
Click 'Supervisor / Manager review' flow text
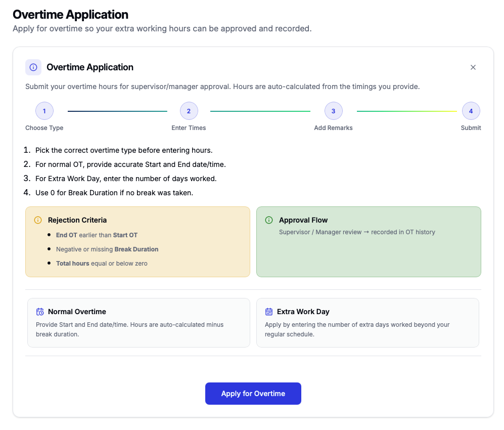pos(357,232)
